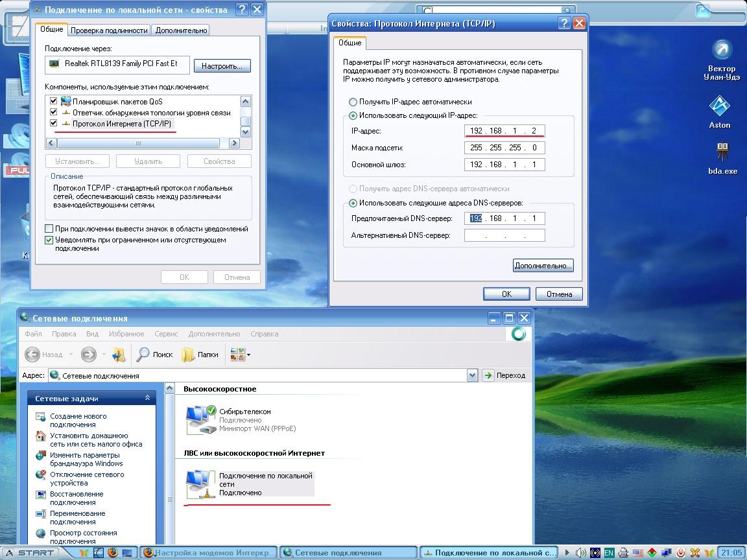Click the Дополнительно... button in TCP/IP properties
The image size is (747, 560).
tap(543, 266)
